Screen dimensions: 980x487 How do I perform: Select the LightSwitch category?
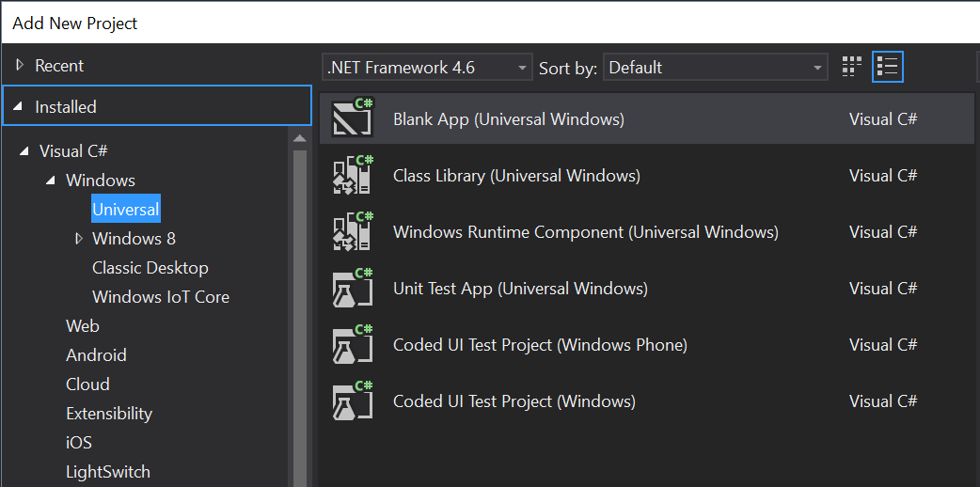(108, 471)
